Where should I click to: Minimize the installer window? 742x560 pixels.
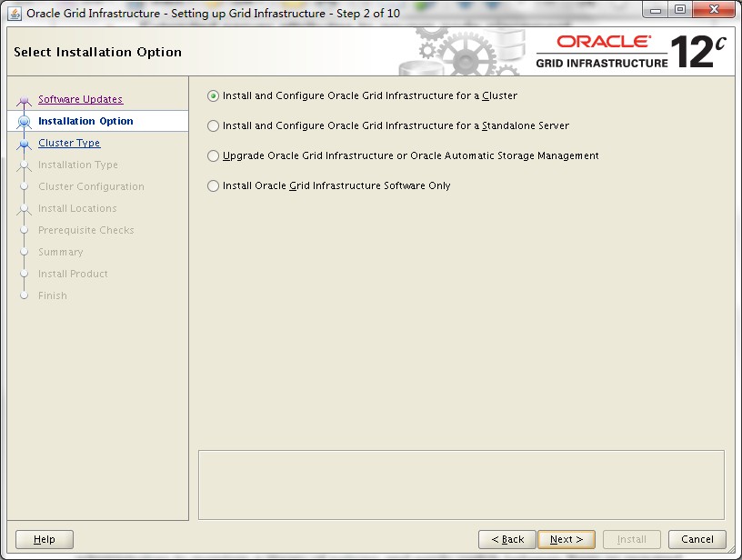656,10
